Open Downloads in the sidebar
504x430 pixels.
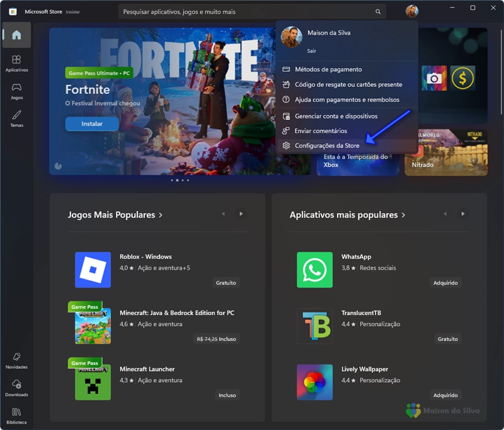tap(16, 388)
